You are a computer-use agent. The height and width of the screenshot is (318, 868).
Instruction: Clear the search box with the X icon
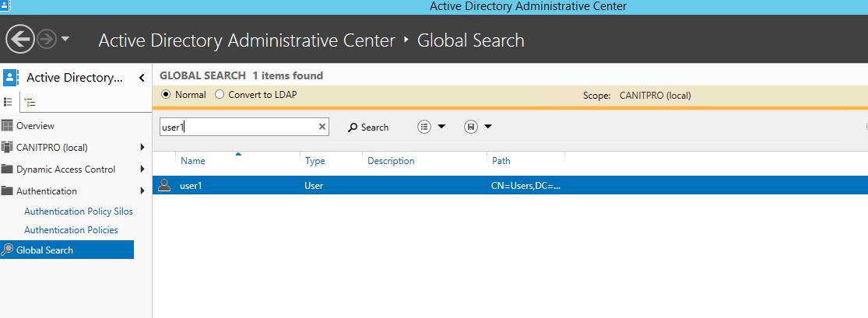click(x=322, y=127)
